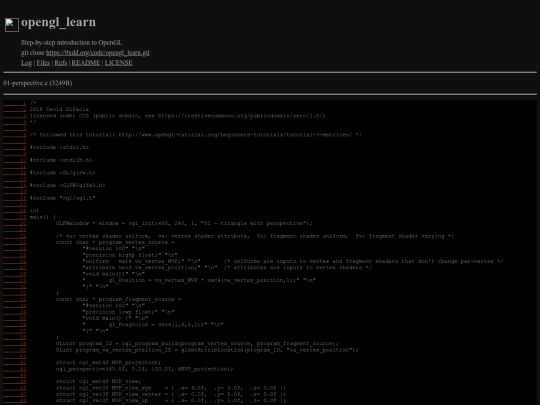Jump to line number 6 link
The height and width of the screenshot is (405, 540).
coord(15,135)
